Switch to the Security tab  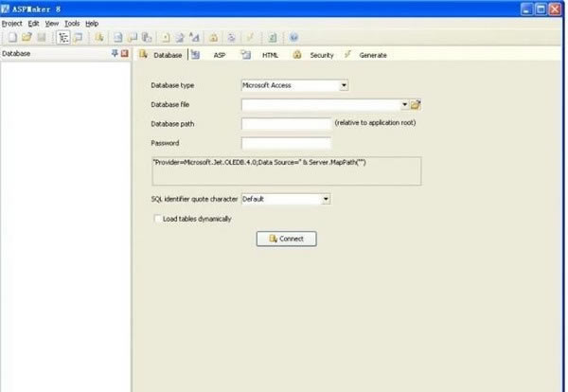tap(313, 55)
